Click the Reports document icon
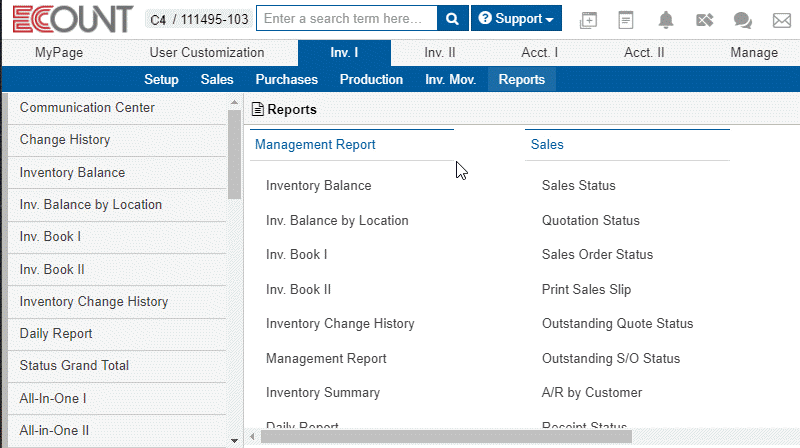Viewport: 800px width, 448px height. pyautogui.click(x=258, y=109)
